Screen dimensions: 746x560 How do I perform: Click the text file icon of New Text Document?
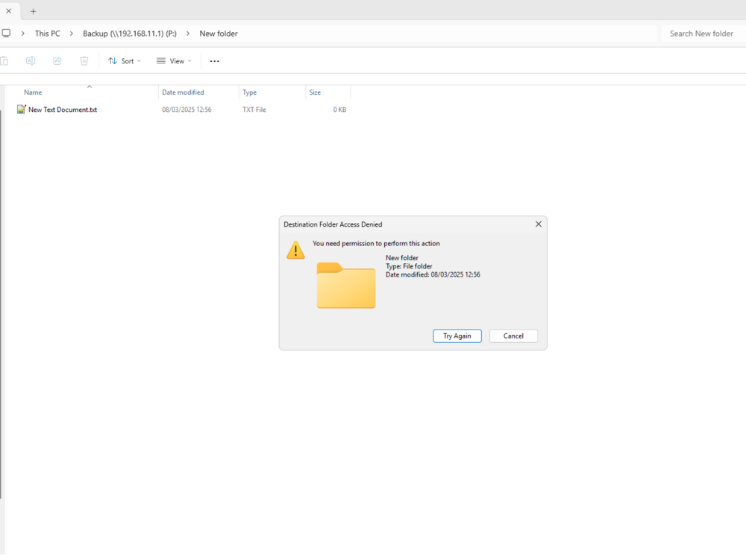22,110
